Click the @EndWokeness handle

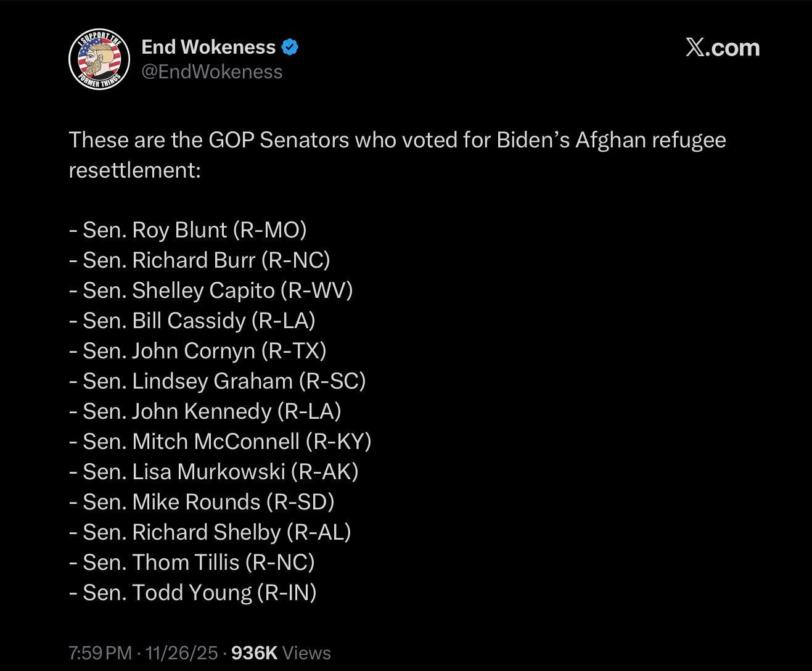[x=211, y=72]
